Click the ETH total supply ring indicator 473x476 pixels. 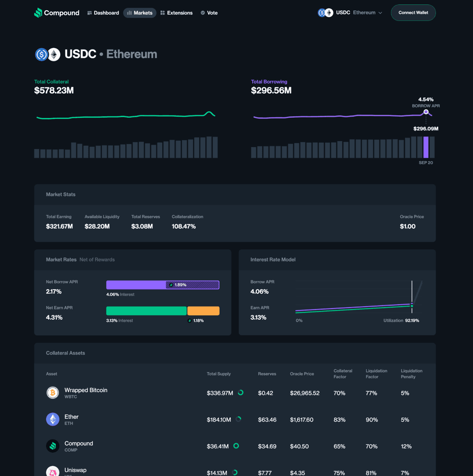pos(238,419)
